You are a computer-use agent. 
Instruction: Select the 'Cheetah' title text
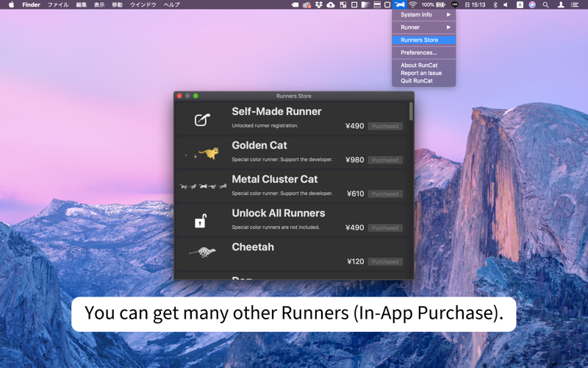coord(253,247)
